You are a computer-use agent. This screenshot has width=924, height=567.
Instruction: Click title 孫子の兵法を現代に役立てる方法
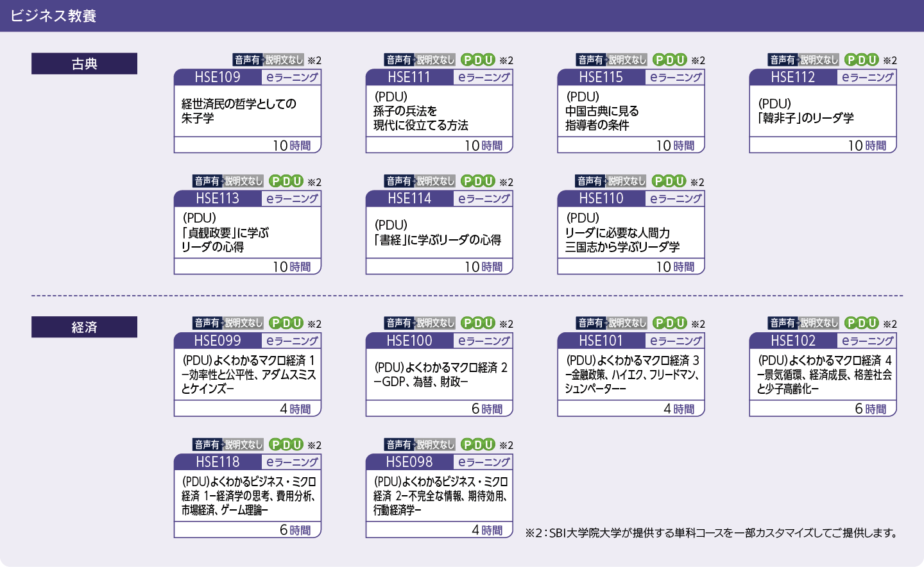pos(421,118)
